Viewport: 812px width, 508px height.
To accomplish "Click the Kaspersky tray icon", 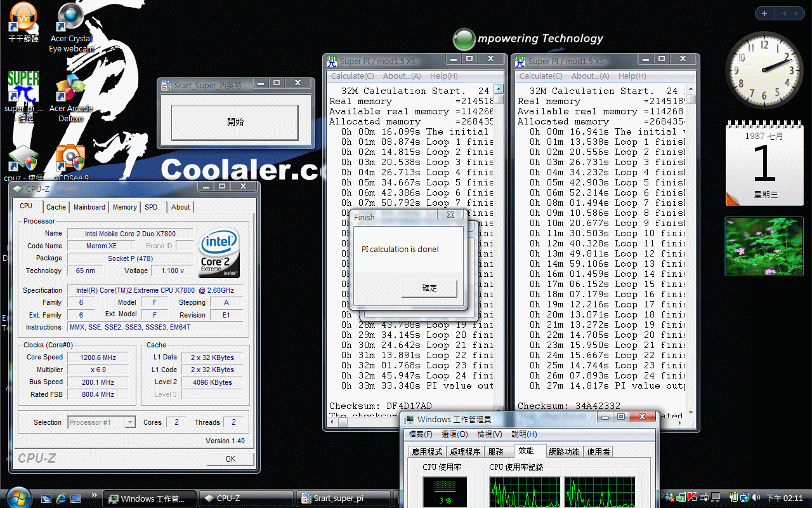I will tap(692, 498).
